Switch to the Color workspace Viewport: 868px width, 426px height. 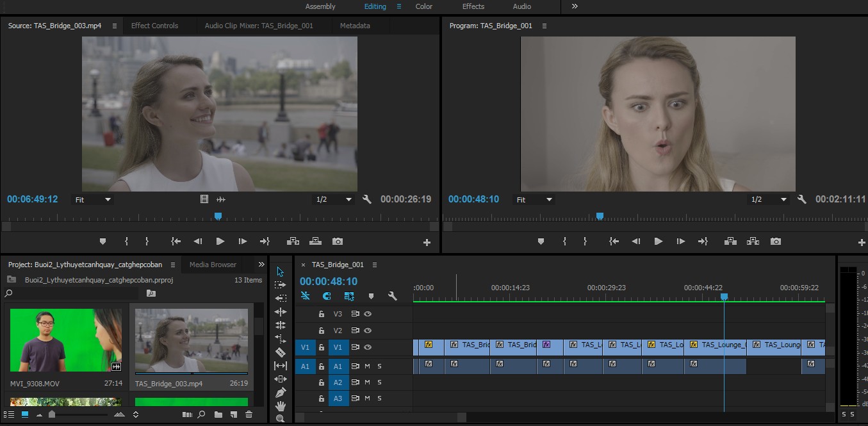424,6
